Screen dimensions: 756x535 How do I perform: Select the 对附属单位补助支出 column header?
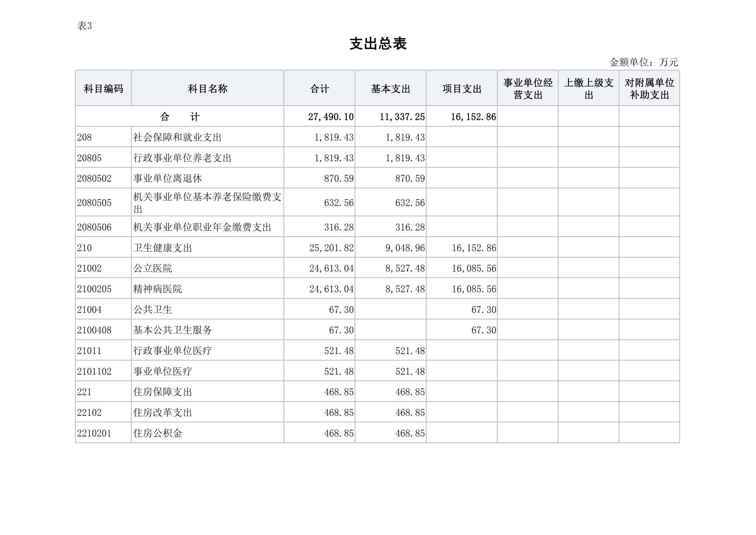(649, 88)
